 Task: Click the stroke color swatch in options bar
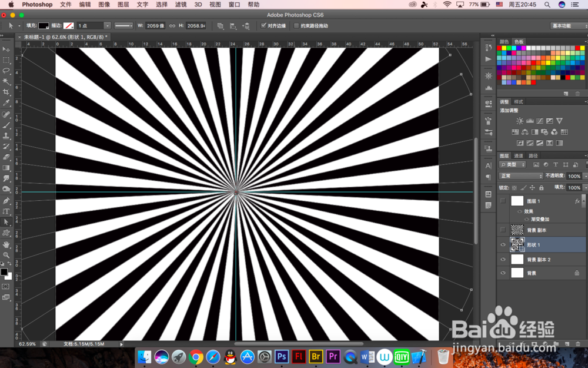point(68,26)
